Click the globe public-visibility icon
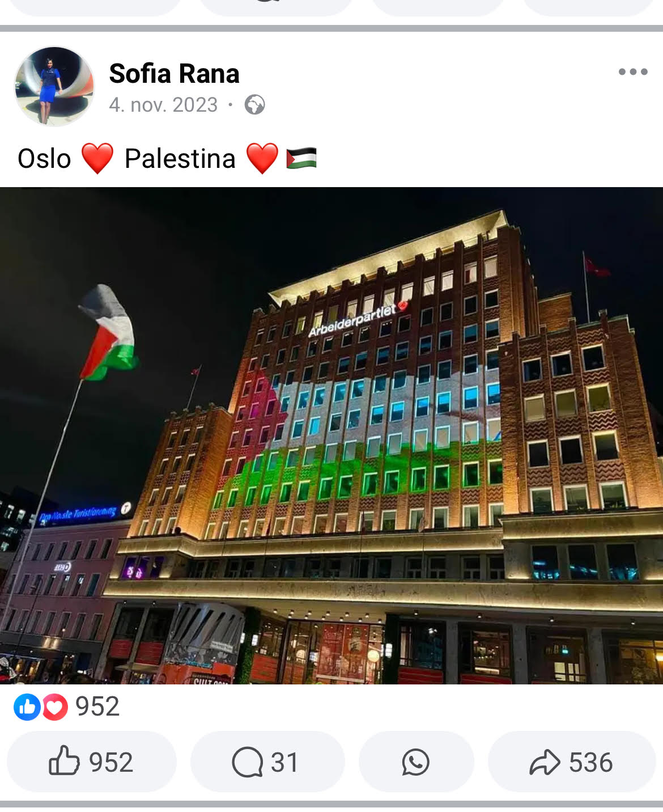 [x=254, y=105]
